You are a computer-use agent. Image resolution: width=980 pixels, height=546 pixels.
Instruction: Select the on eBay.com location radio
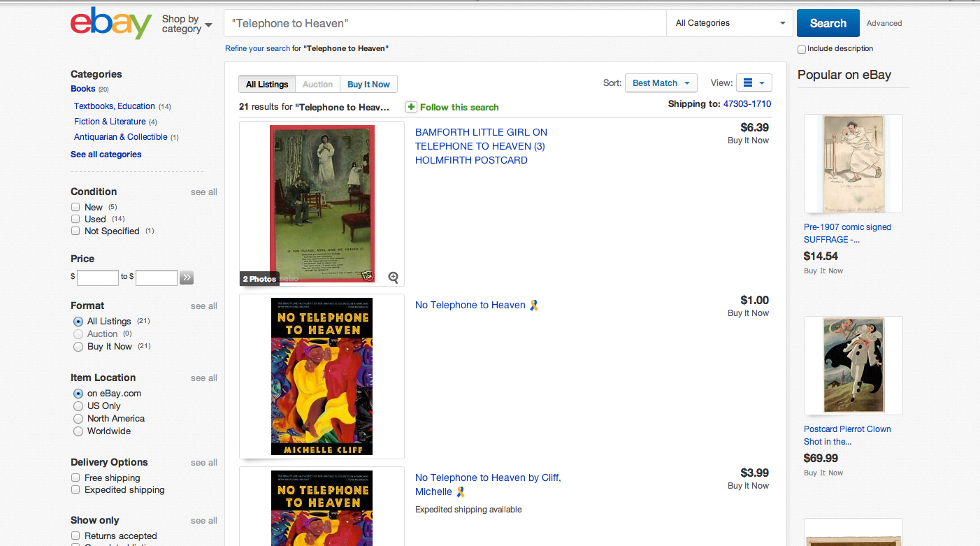point(78,394)
